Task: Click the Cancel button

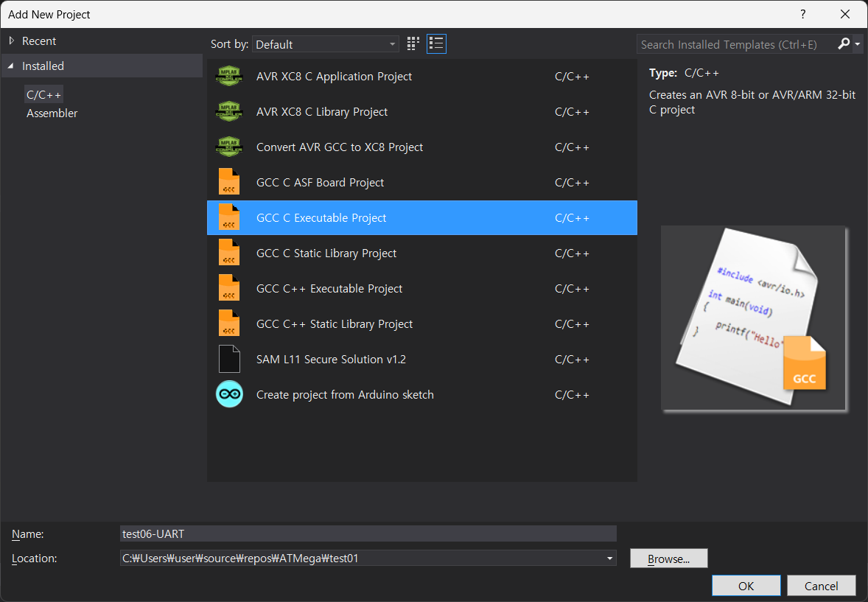Action: point(821,586)
